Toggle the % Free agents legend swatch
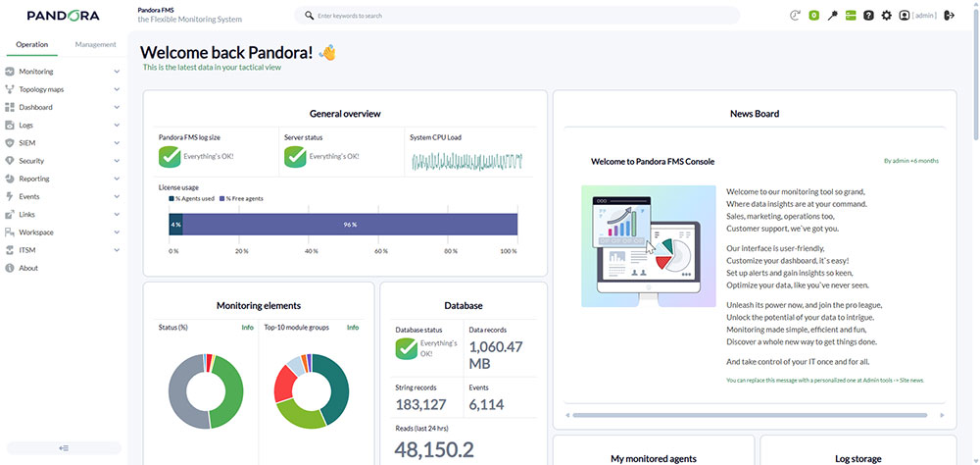This screenshot has width=980, height=465. click(x=220, y=198)
